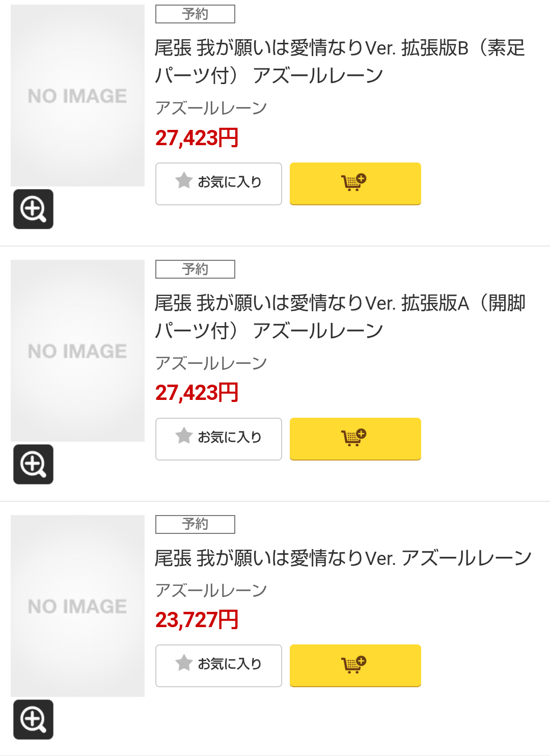
Task: Click the アズールレーン series link under 拡張版B
Action: click(x=211, y=108)
